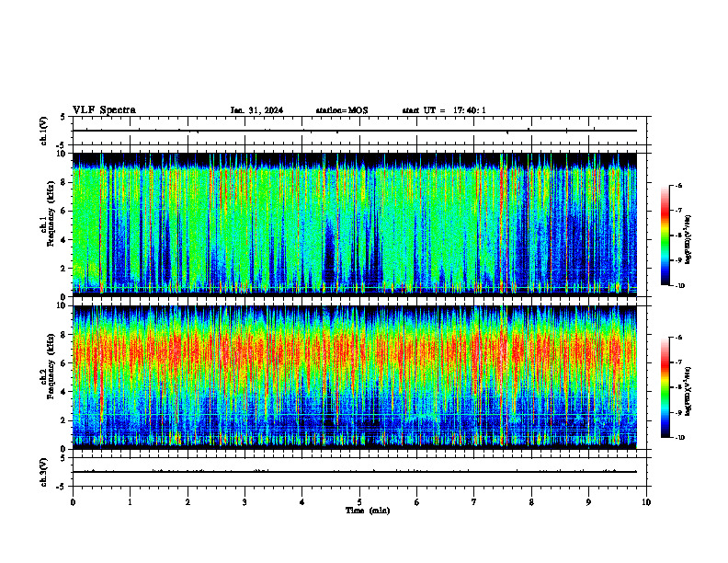Viewport: 728px width, 563px height.
Task: Click the ch.2 colorbar PSD unit label
Action: (688, 391)
